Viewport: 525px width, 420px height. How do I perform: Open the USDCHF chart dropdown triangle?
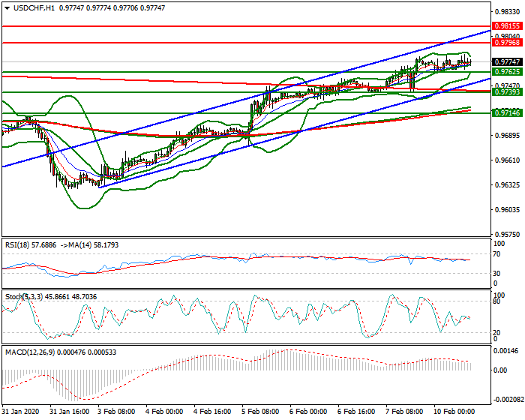click(x=7, y=8)
